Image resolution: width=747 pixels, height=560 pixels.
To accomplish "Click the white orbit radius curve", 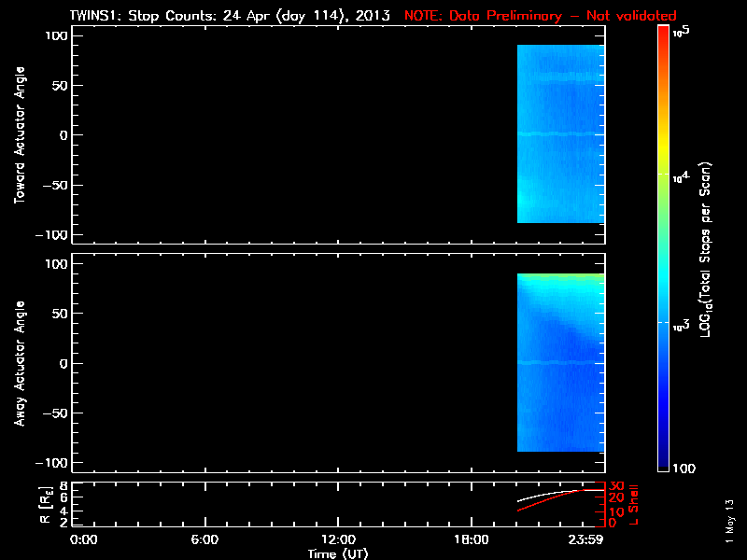I will (542, 496).
